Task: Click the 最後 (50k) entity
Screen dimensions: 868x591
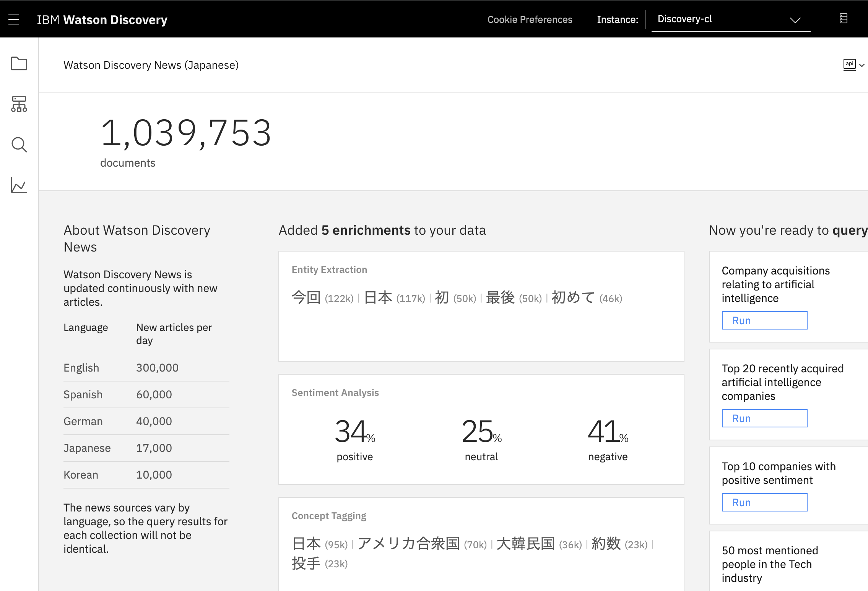Action: point(514,297)
